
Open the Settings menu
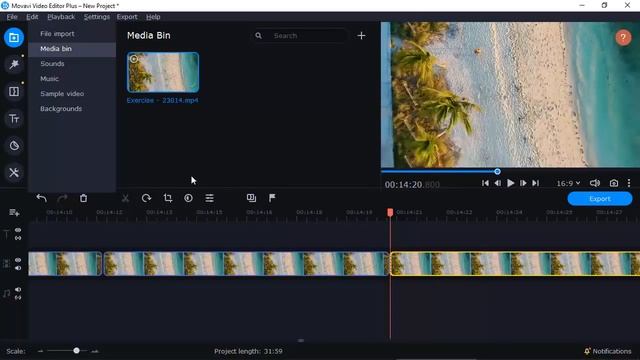(97, 17)
